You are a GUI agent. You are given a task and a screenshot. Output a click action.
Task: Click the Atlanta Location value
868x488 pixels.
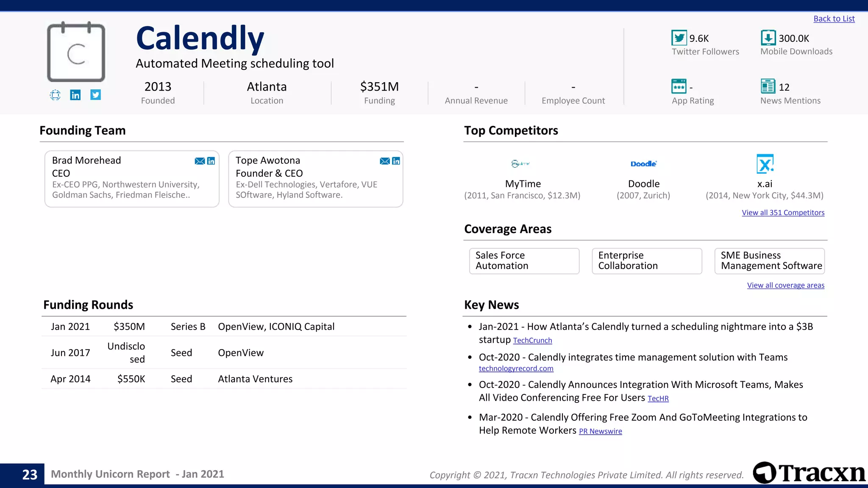click(267, 87)
